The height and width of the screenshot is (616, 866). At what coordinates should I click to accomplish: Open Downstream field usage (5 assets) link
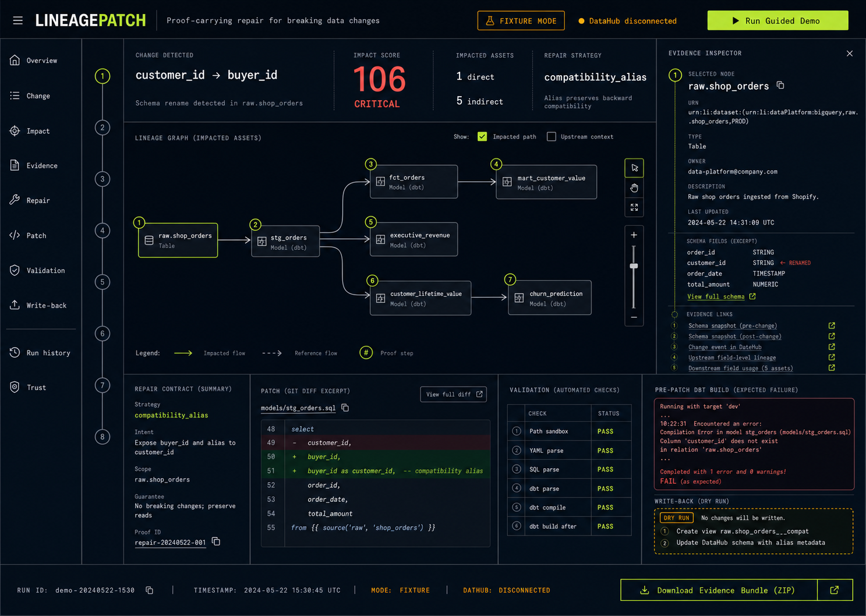pyautogui.click(x=740, y=367)
